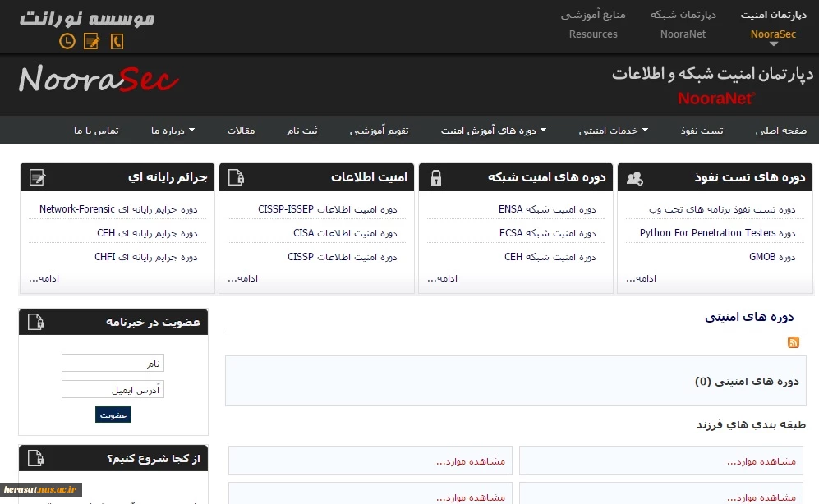819x504 pixels.
Task: Open the ثبت نام menu item
Action: (302, 130)
